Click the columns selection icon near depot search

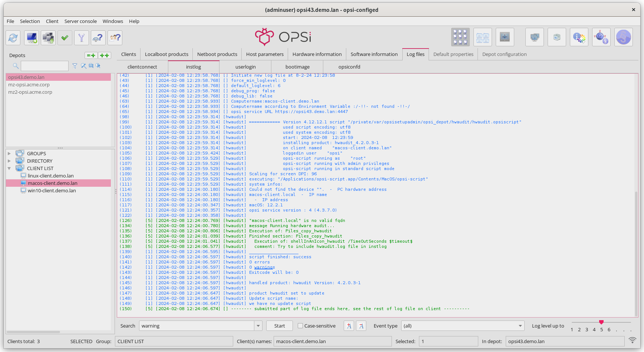pos(91,66)
